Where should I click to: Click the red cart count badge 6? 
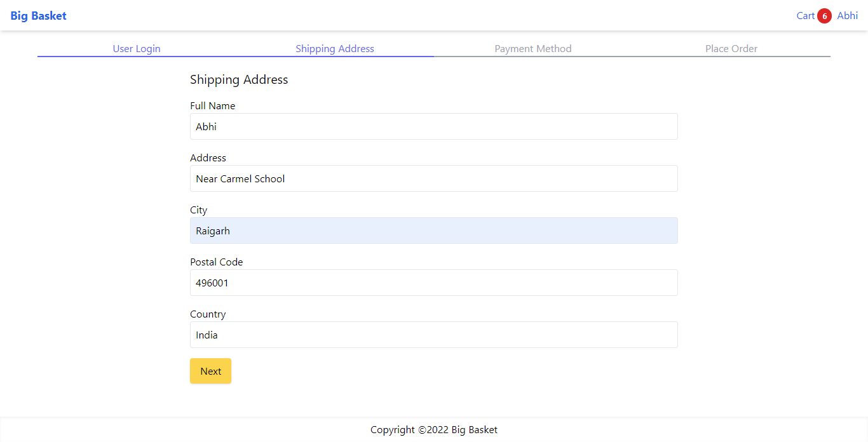pyautogui.click(x=825, y=17)
